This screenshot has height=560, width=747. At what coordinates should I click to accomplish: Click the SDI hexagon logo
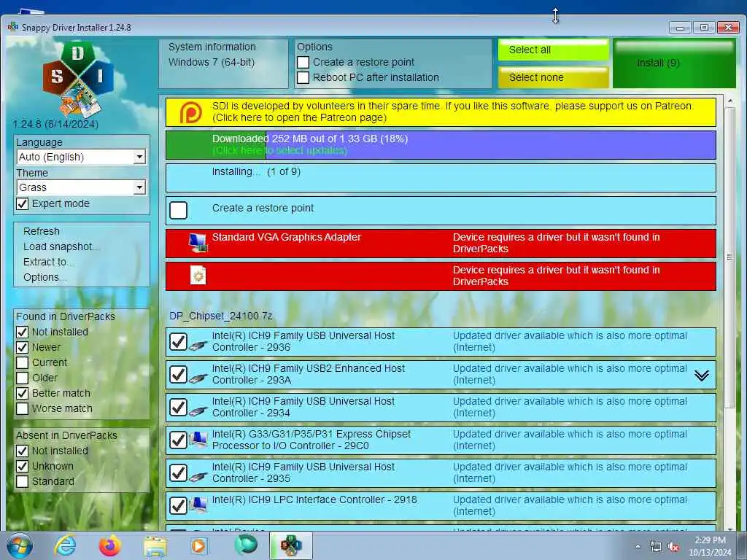tap(77, 79)
